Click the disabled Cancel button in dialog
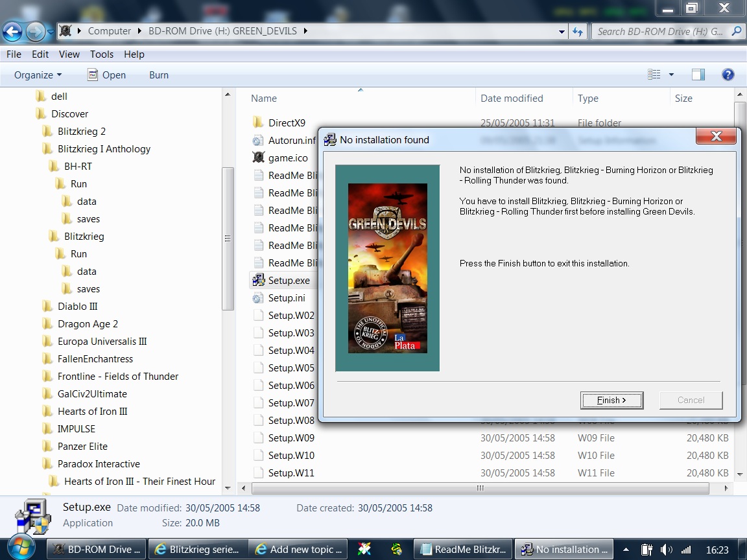This screenshot has height=560, width=747. tap(691, 400)
